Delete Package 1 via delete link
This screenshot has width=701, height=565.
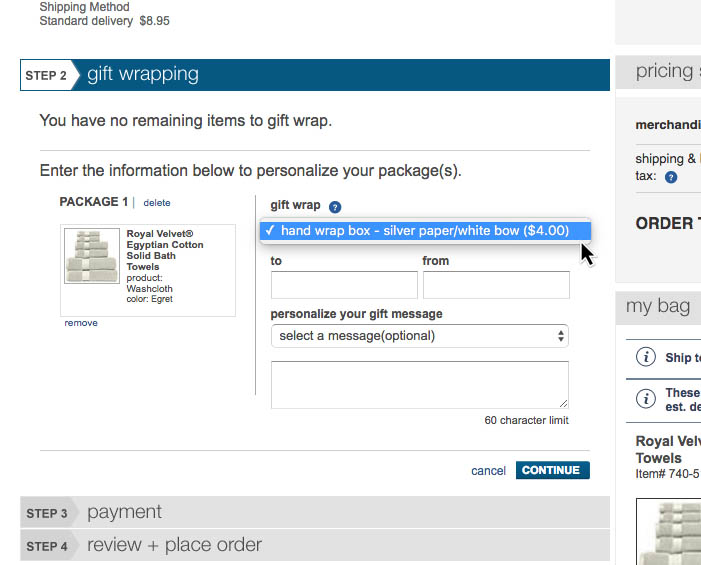tap(157, 203)
